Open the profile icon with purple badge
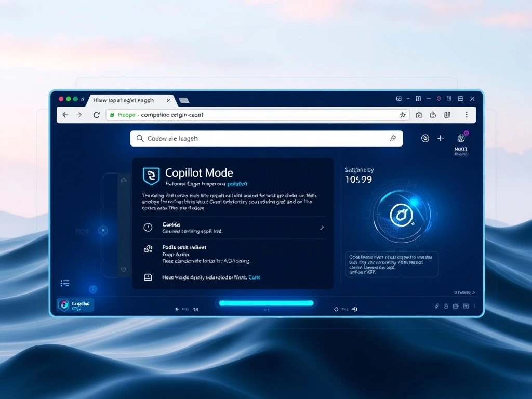Image resolution: width=532 pixels, height=399 pixels. point(461,137)
